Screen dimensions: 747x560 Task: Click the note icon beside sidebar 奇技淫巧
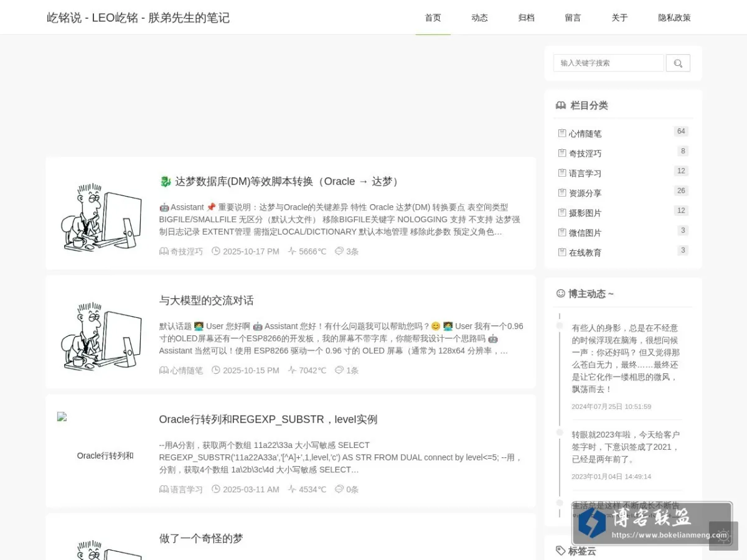coord(562,153)
